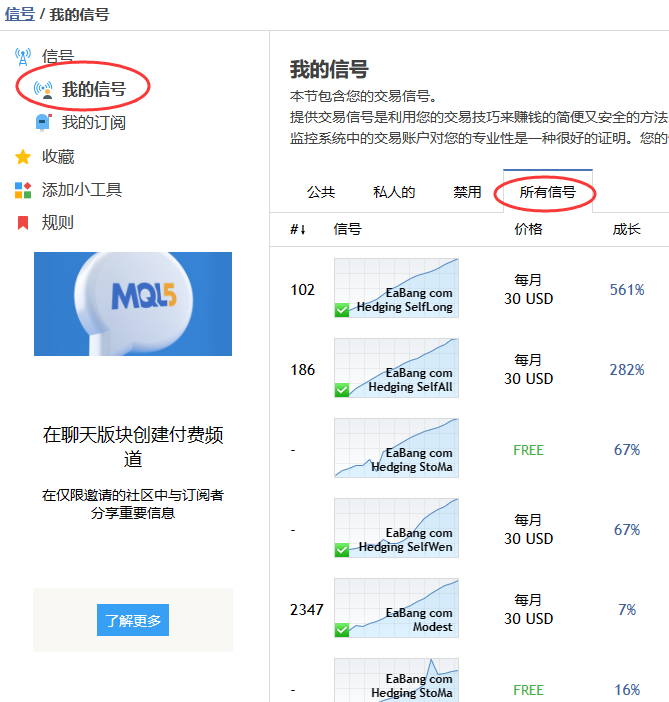Click the red bookmark 规则 icon
The image size is (669, 702).
(x=23, y=223)
